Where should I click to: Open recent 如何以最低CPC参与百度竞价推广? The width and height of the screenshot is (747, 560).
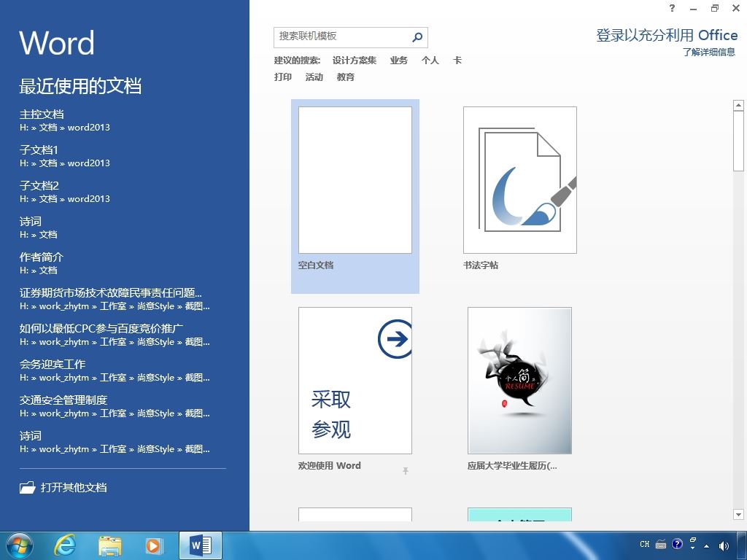pyautogui.click(x=113, y=335)
